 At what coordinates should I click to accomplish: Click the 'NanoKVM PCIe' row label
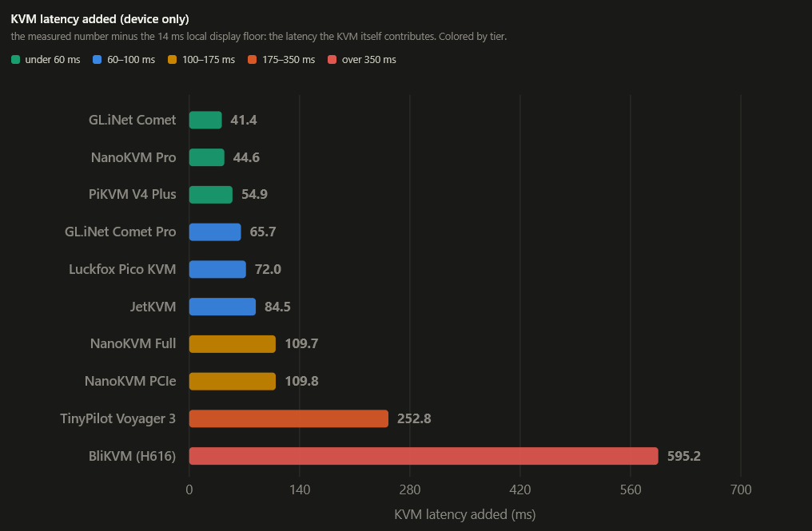[130, 381]
